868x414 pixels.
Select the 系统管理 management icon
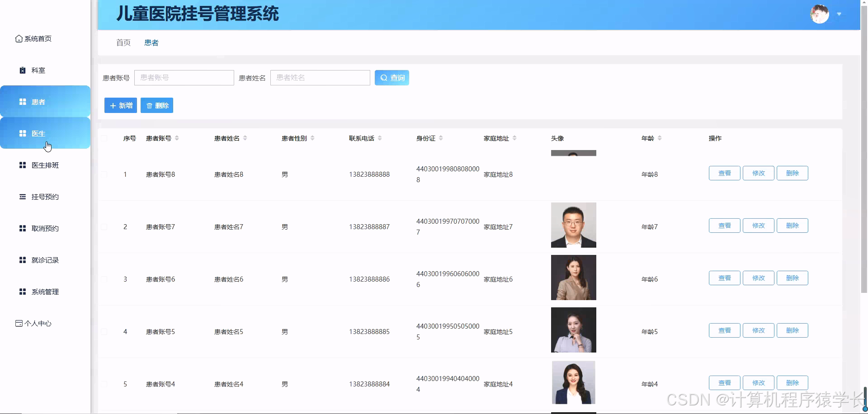23,292
